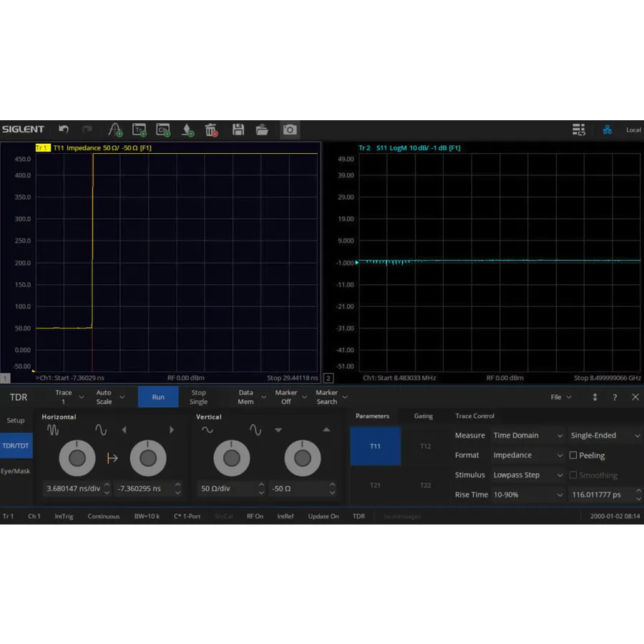Click the Add Marker icon

pyautogui.click(x=114, y=130)
